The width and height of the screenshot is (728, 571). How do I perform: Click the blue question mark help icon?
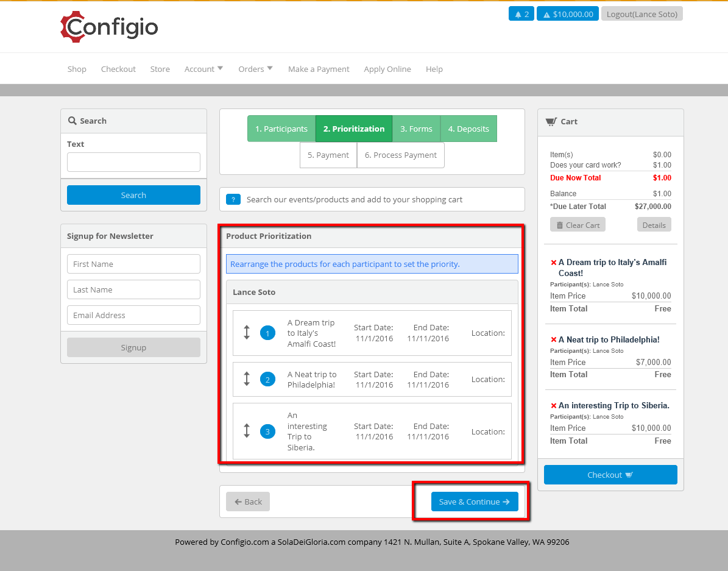pyautogui.click(x=233, y=199)
